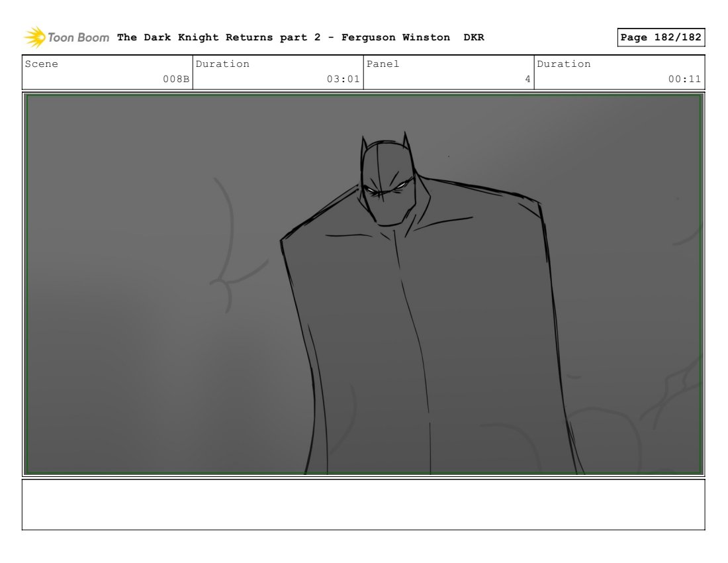
Task: Click the empty notes box below the panel
Action: (x=363, y=505)
